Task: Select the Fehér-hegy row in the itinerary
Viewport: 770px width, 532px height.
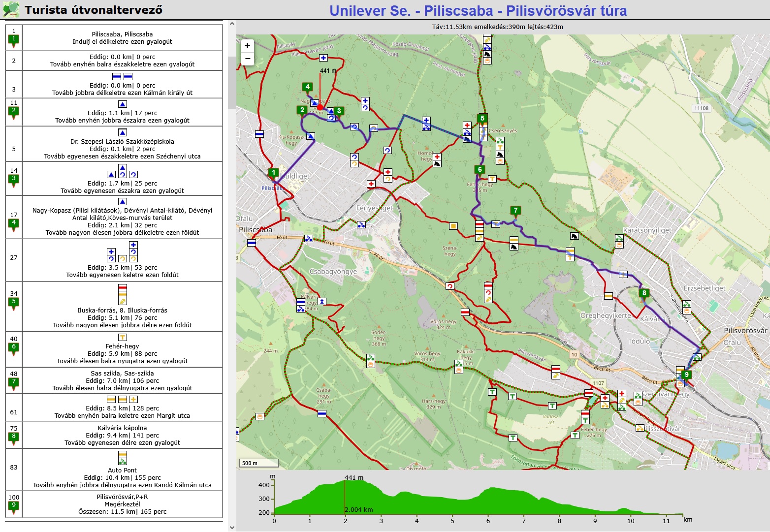Action: (x=122, y=349)
